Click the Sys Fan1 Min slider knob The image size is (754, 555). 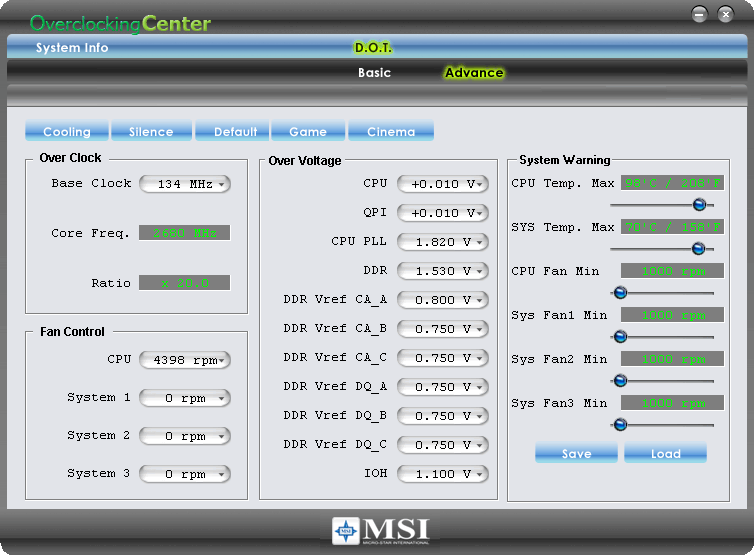(620, 337)
